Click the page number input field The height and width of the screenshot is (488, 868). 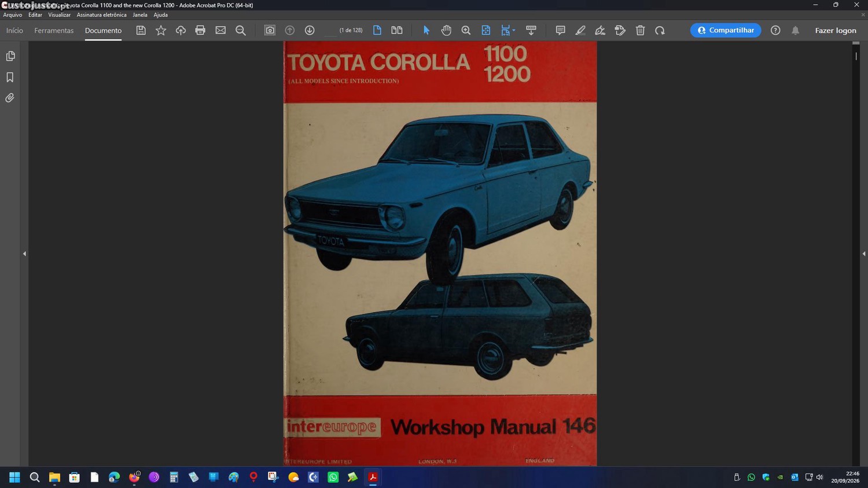[330, 30]
